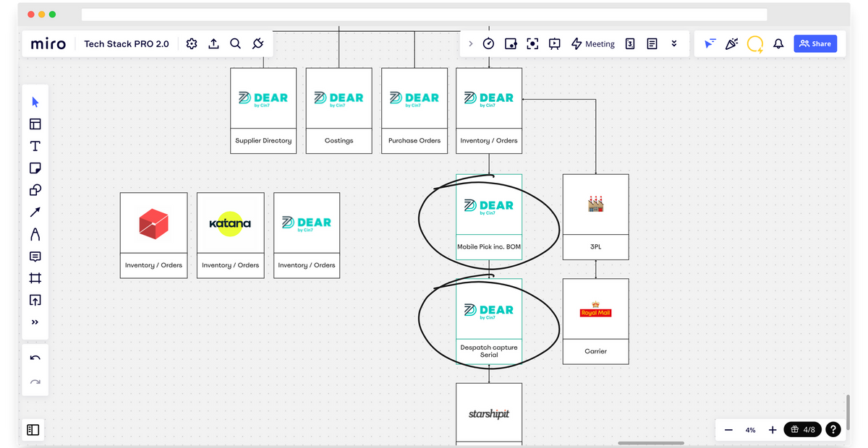Open the templates tool
Viewport: 868px width, 448px height.
pyautogui.click(x=35, y=124)
